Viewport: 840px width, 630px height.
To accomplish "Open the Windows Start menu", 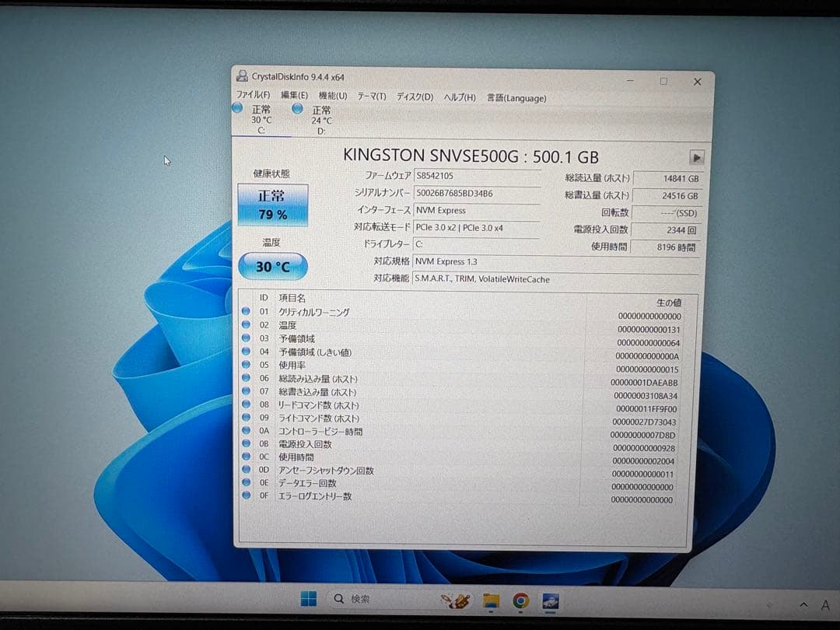I will click(308, 599).
